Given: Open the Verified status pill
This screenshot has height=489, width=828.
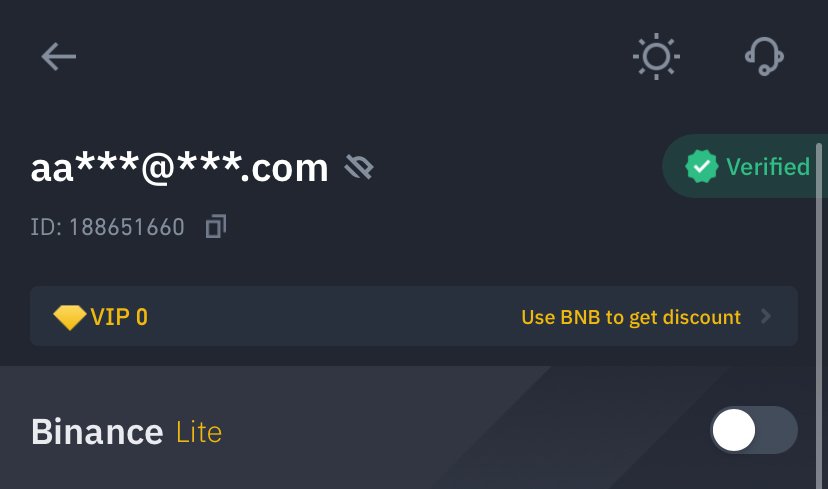Looking at the screenshot, I should pos(745,166).
